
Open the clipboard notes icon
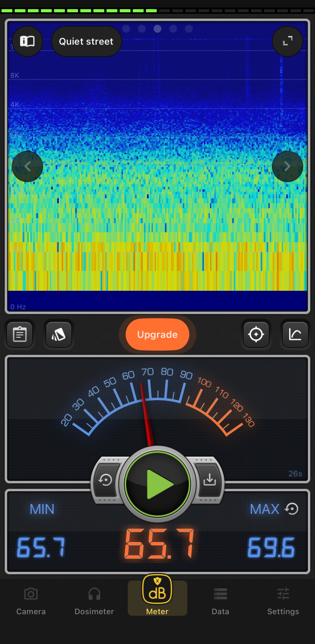click(x=20, y=334)
